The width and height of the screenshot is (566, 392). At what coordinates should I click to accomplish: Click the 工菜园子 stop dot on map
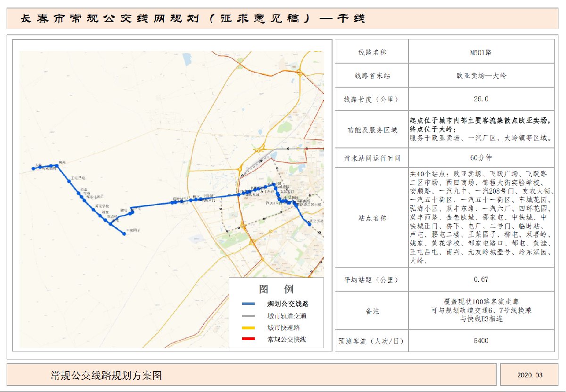[124, 233]
